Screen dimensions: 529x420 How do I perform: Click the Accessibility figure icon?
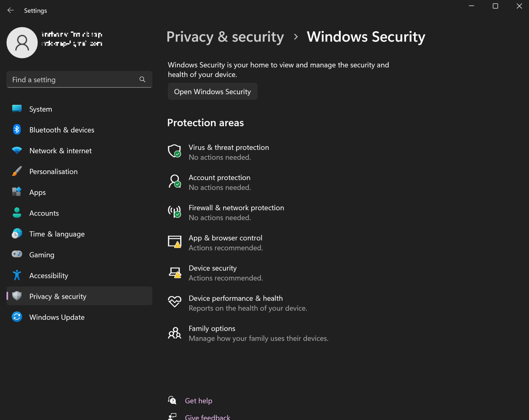click(x=17, y=275)
